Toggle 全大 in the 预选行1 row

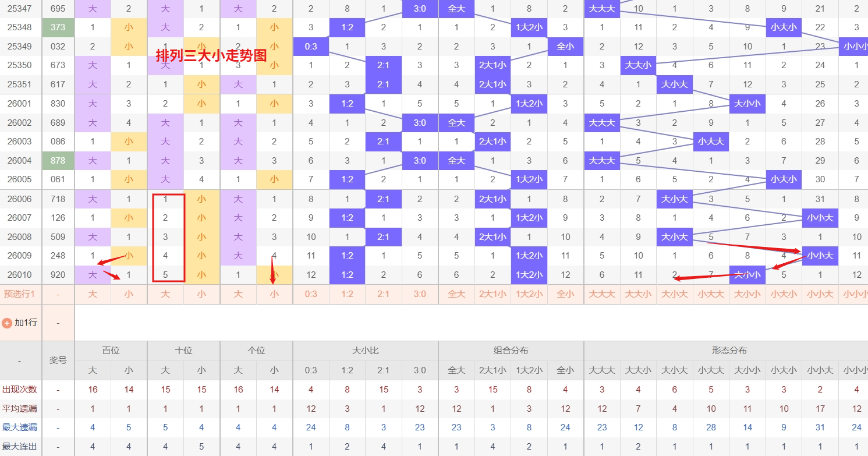coord(456,294)
